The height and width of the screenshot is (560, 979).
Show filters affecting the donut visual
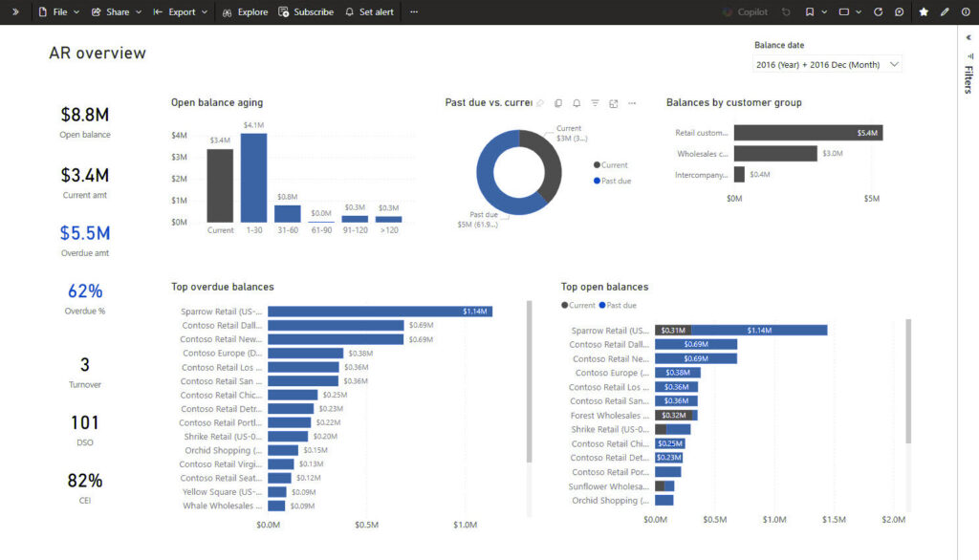click(x=595, y=103)
